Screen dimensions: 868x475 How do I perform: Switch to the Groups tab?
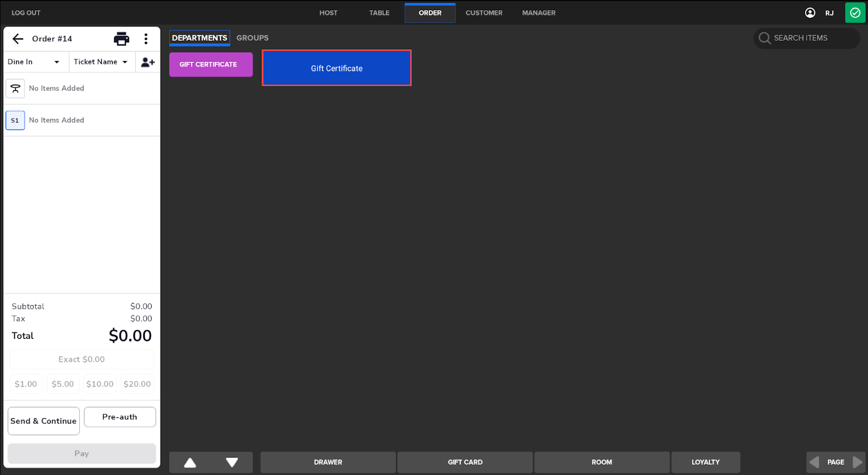(252, 38)
